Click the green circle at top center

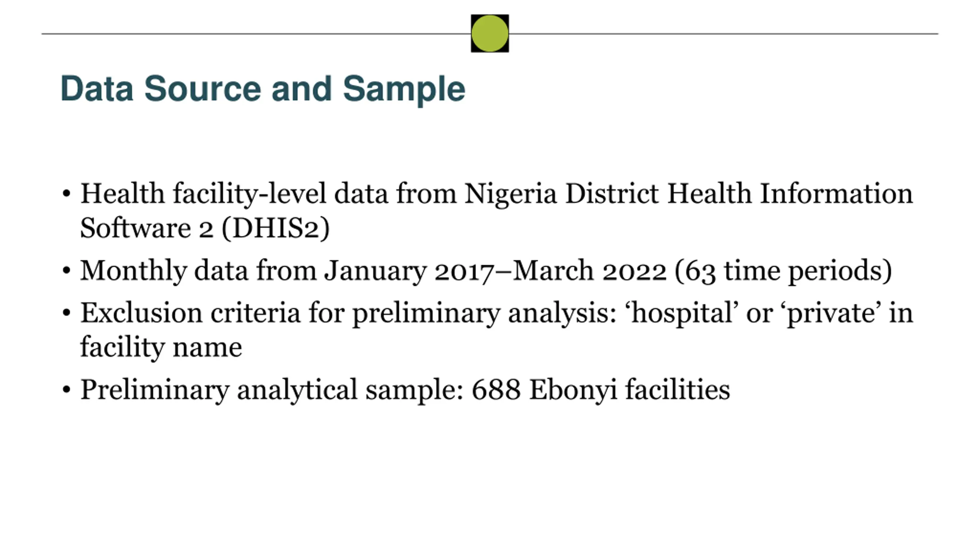490,33
